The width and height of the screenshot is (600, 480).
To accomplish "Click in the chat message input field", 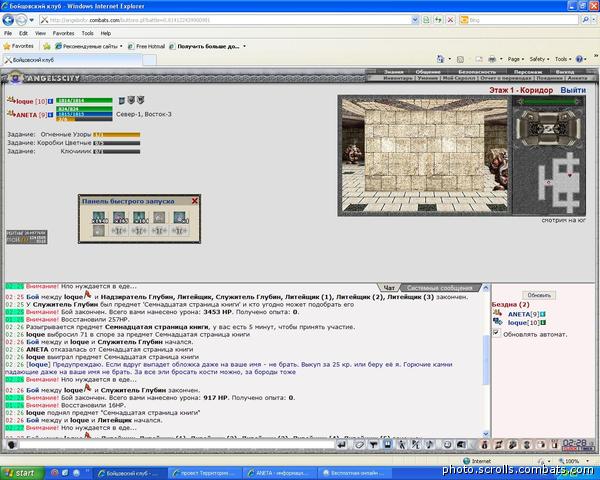I will tap(177, 445).
